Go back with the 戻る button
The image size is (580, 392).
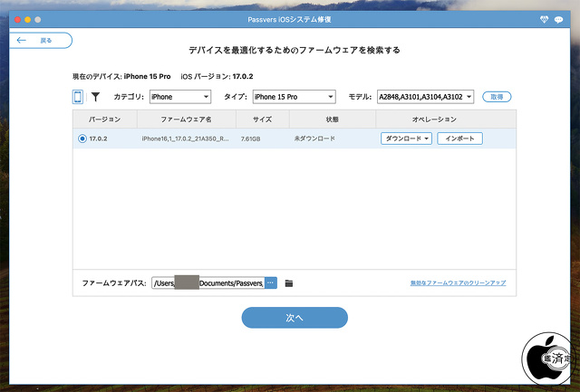tap(41, 40)
